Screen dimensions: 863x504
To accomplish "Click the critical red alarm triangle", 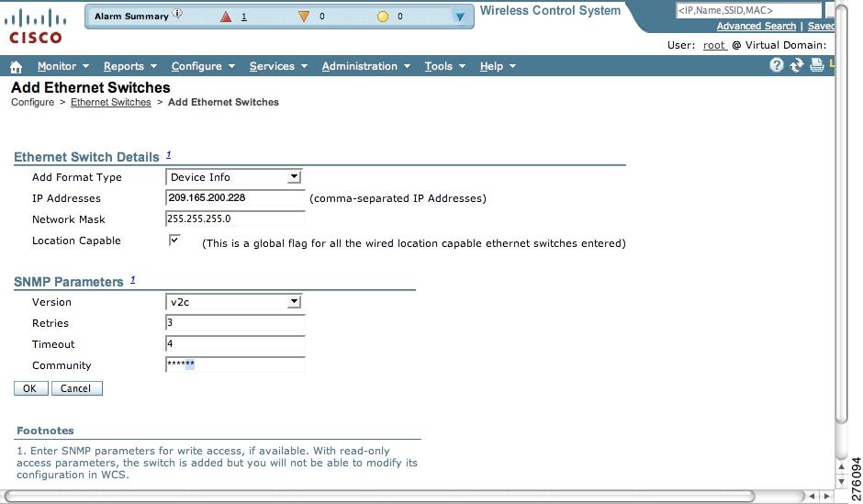I will [226, 17].
